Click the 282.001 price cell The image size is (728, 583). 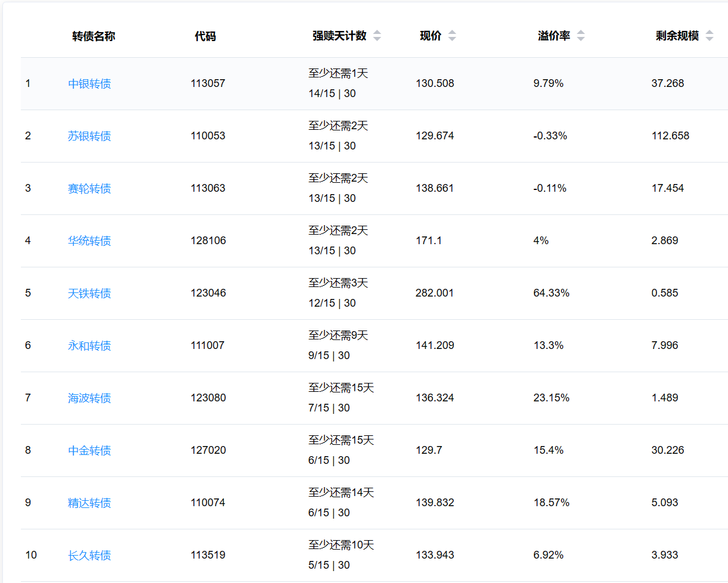(x=434, y=293)
